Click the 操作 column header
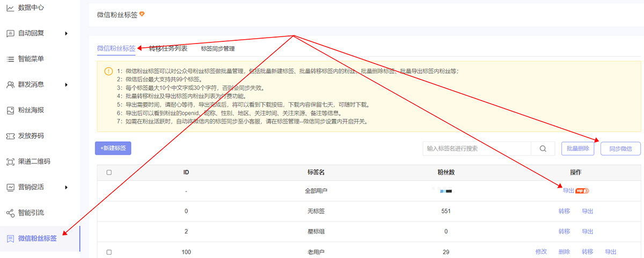 pos(576,173)
